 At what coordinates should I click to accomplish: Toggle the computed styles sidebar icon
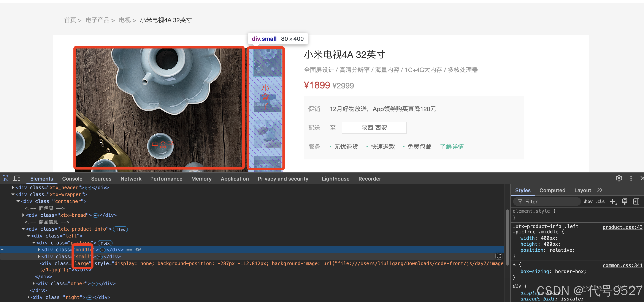coord(636,201)
